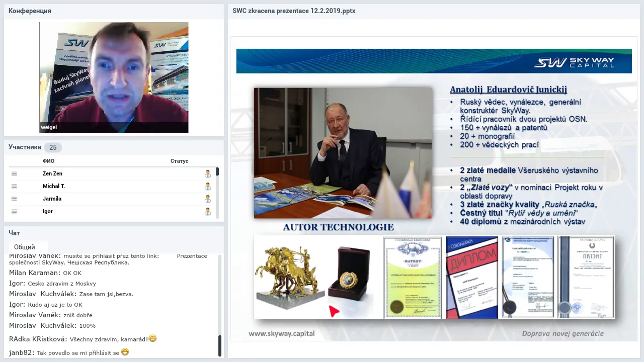Click the drag handle icon beside Jarmila

(x=14, y=199)
